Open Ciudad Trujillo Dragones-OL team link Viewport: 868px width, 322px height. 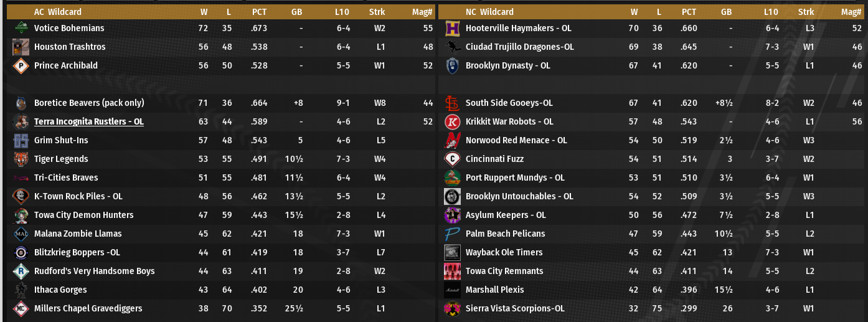[519, 47]
